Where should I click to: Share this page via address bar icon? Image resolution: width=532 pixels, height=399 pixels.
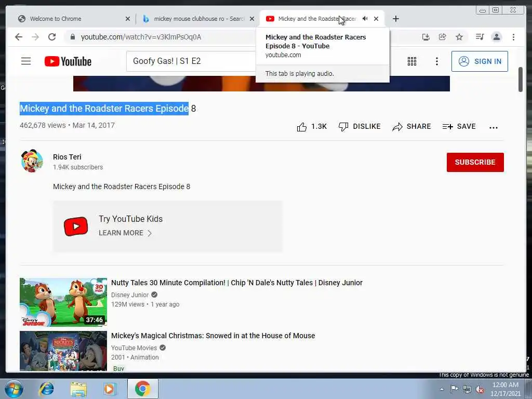coord(443,37)
